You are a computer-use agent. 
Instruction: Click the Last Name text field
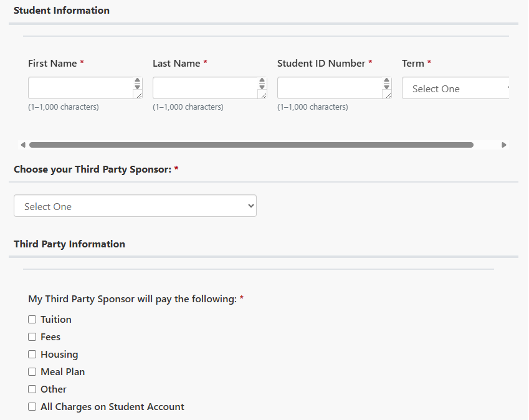click(x=209, y=88)
